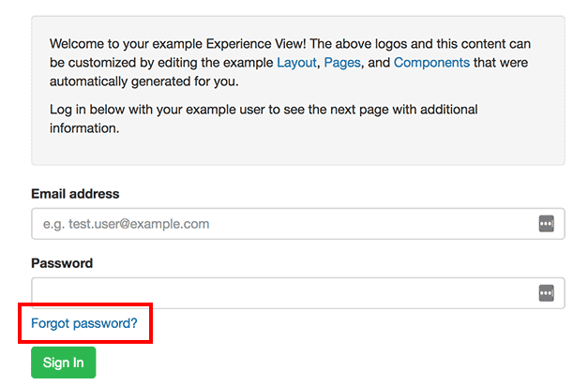Open the Components link in welcome text
588x385 pixels.
(431, 63)
